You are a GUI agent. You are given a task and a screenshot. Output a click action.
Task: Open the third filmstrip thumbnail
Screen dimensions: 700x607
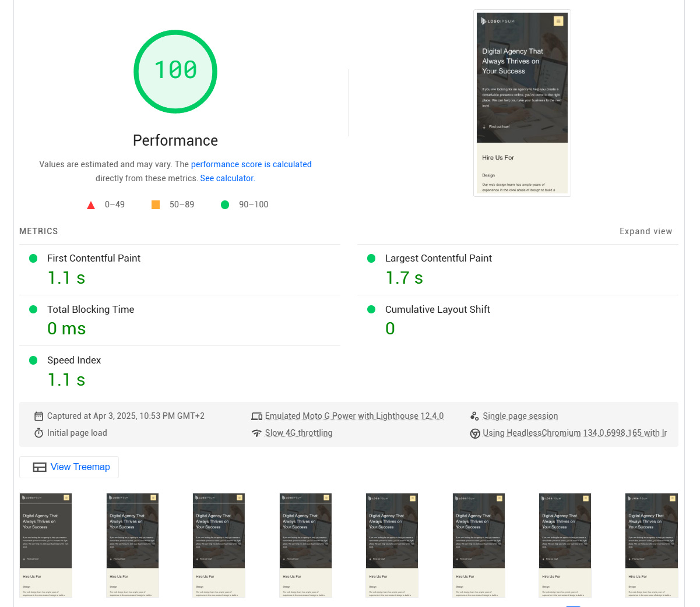click(x=219, y=545)
